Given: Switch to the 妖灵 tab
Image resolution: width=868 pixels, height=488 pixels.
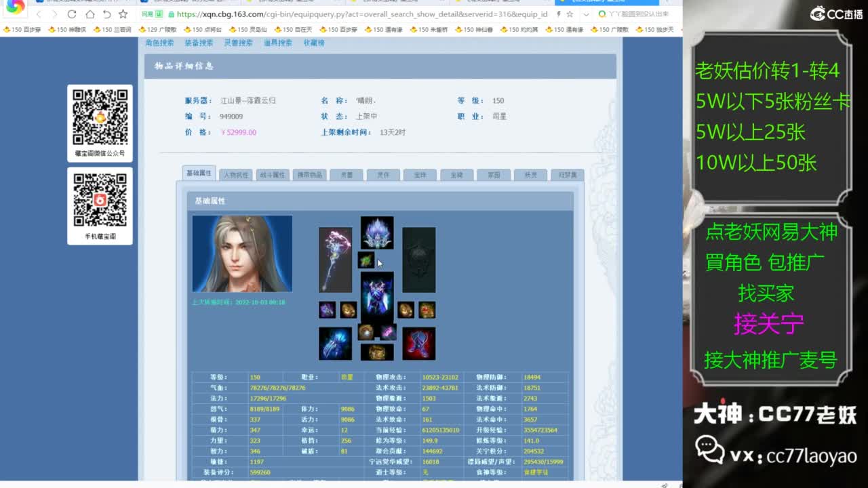Looking at the screenshot, I should coord(530,175).
